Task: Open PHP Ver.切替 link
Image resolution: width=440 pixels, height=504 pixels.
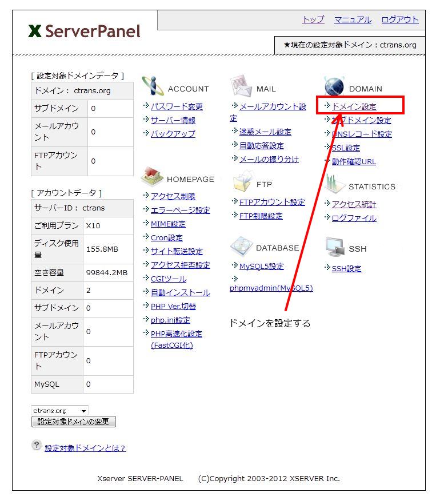Action: (174, 307)
